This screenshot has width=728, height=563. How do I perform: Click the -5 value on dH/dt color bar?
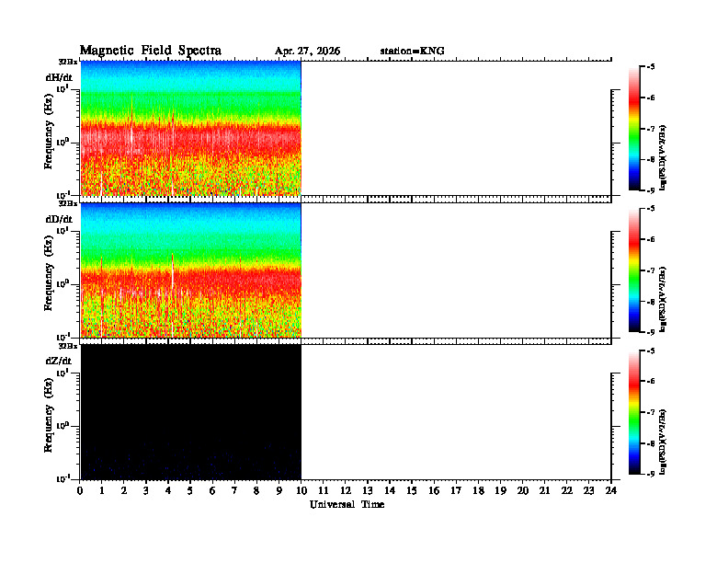pos(651,67)
